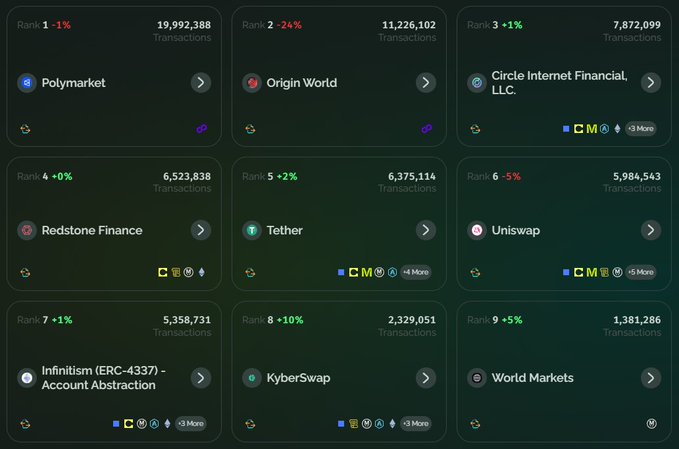Viewport: 679px width, 449px height.
Task: Click the Uniswap logo icon
Action: point(477,230)
